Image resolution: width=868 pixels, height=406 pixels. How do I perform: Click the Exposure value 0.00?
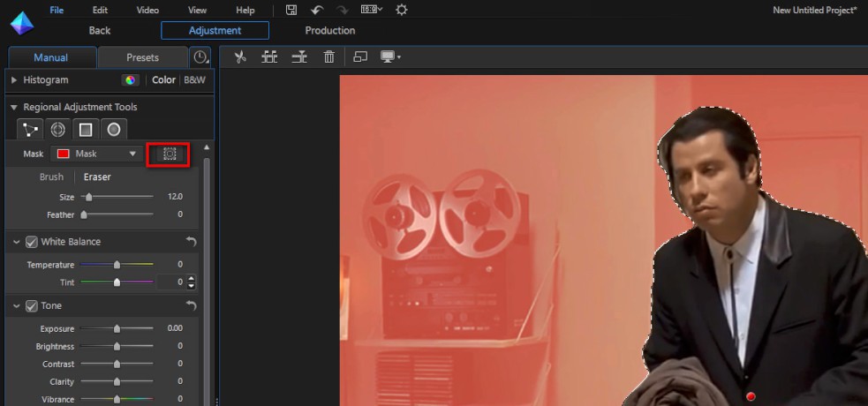click(x=175, y=328)
